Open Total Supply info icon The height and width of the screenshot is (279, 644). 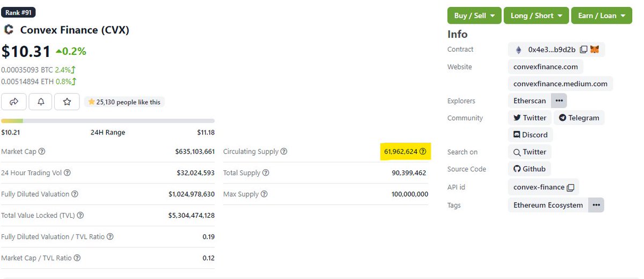point(266,173)
